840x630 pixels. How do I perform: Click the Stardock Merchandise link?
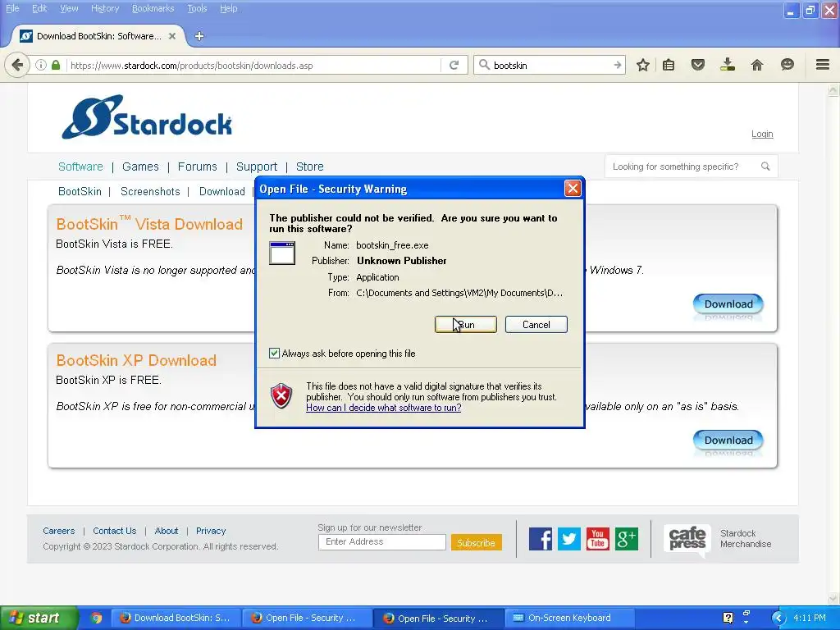(x=746, y=538)
